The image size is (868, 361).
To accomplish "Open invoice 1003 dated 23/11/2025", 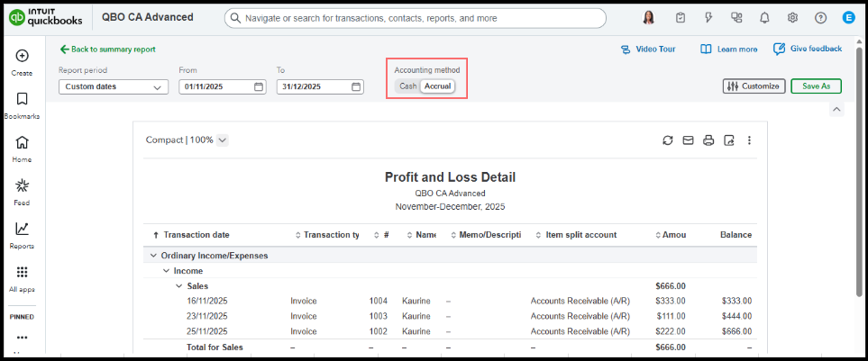I will 448,316.
